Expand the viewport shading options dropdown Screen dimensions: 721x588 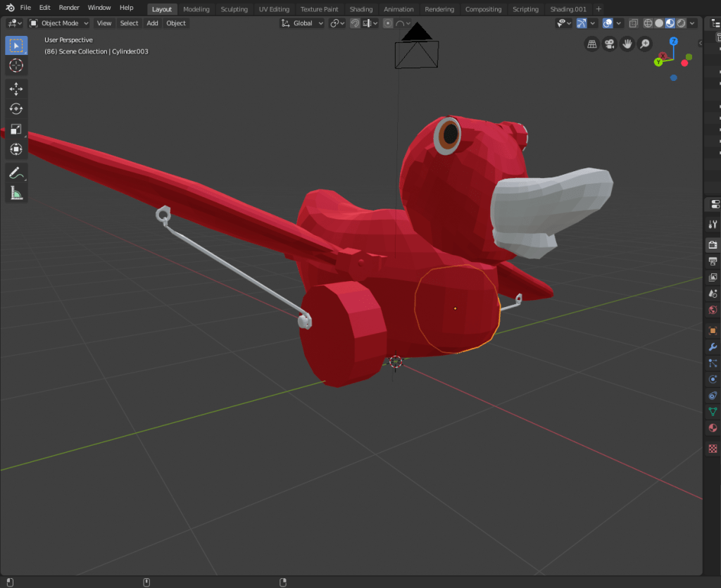pyautogui.click(x=694, y=23)
